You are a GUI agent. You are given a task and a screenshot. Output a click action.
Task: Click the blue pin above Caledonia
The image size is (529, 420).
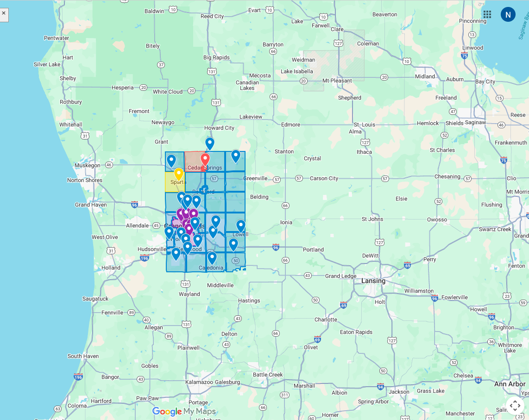click(x=212, y=257)
